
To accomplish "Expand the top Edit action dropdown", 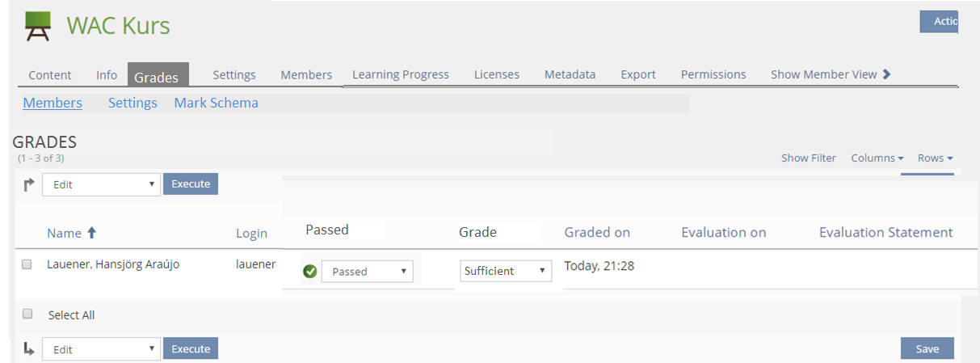I will click(100, 184).
